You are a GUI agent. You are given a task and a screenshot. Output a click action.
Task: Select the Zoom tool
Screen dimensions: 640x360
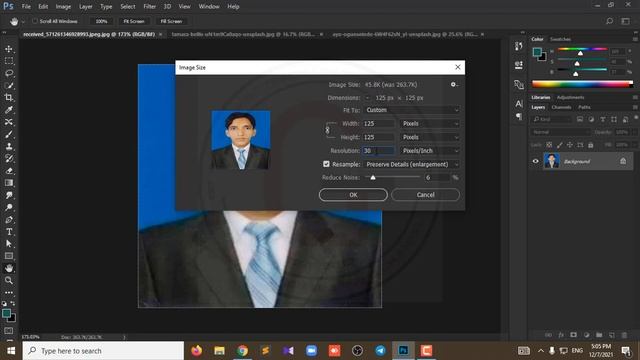pyautogui.click(x=9, y=280)
